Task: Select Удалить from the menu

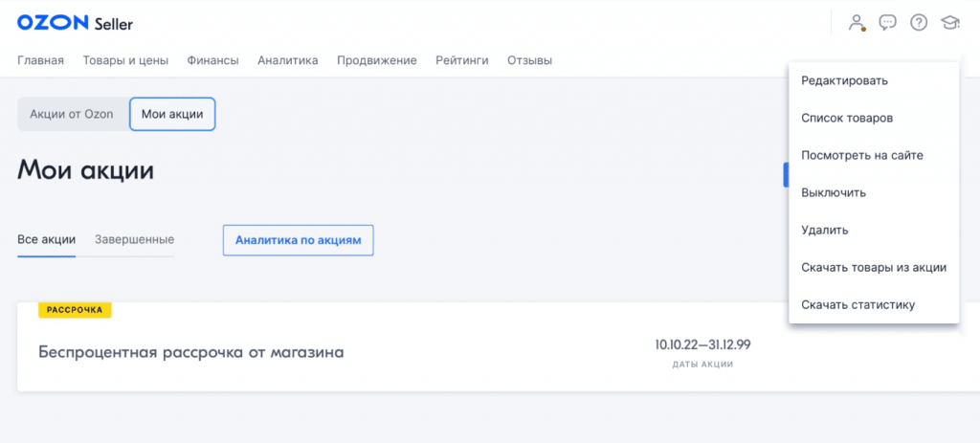Action: click(825, 230)
